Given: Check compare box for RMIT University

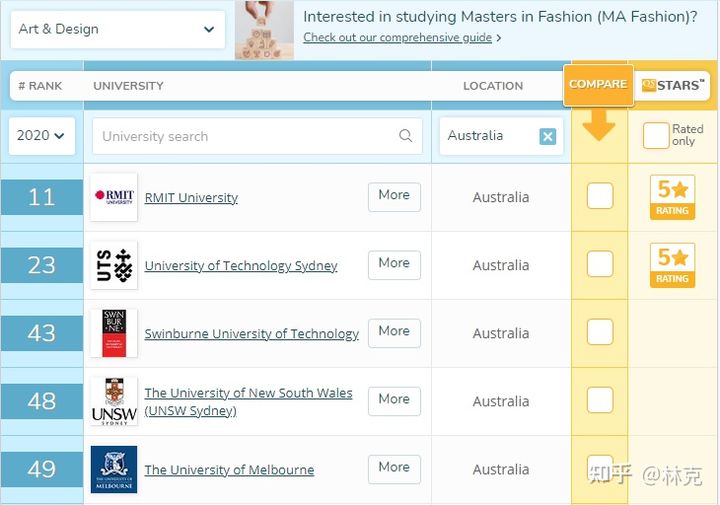Looking at the screenshot, I should click(600, 196).
